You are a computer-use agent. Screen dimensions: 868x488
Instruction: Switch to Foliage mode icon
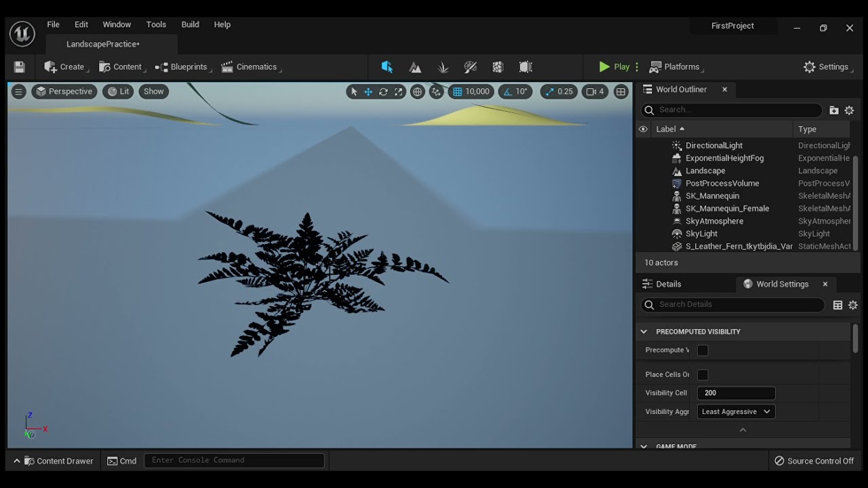[443, 67]
